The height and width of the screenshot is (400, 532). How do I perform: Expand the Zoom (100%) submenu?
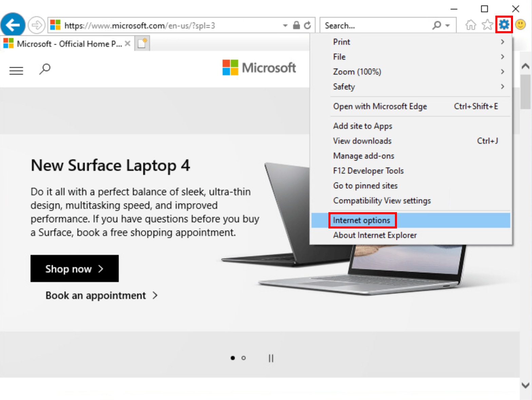(411, 72)
